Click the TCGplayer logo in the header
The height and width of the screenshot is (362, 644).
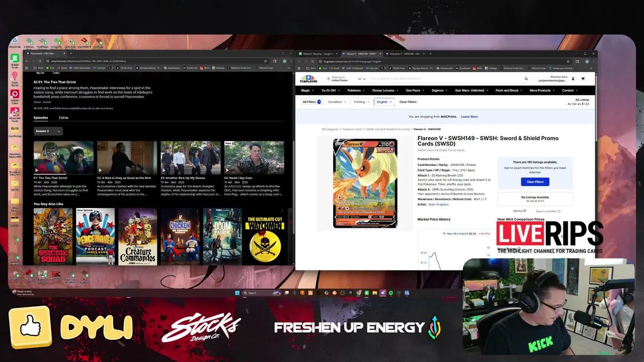[x=308, y=79]
